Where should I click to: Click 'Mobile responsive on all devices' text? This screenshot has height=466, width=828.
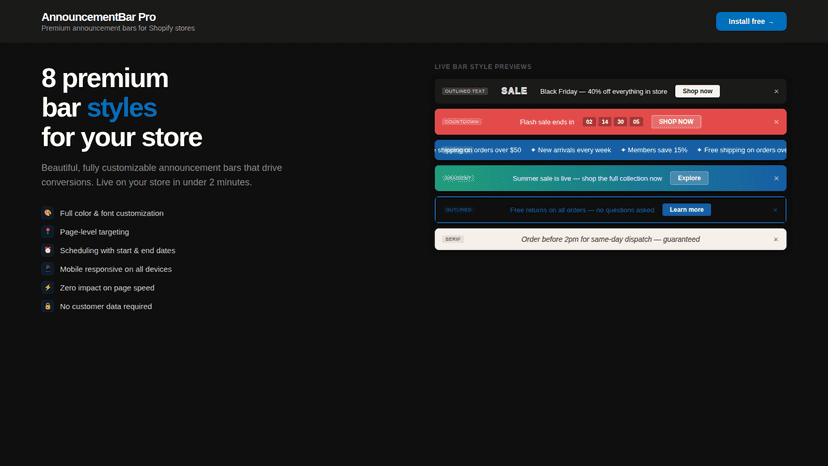click(116, 269)
